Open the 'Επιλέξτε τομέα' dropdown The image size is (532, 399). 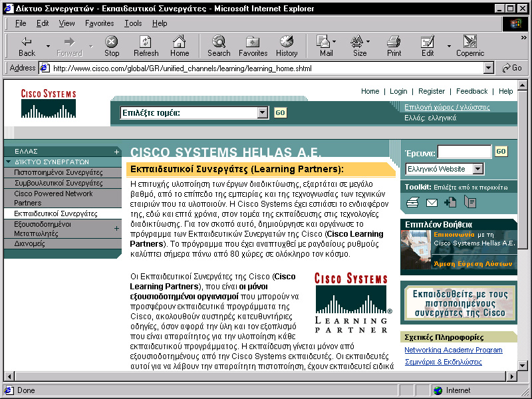click(x=263, y=112)
